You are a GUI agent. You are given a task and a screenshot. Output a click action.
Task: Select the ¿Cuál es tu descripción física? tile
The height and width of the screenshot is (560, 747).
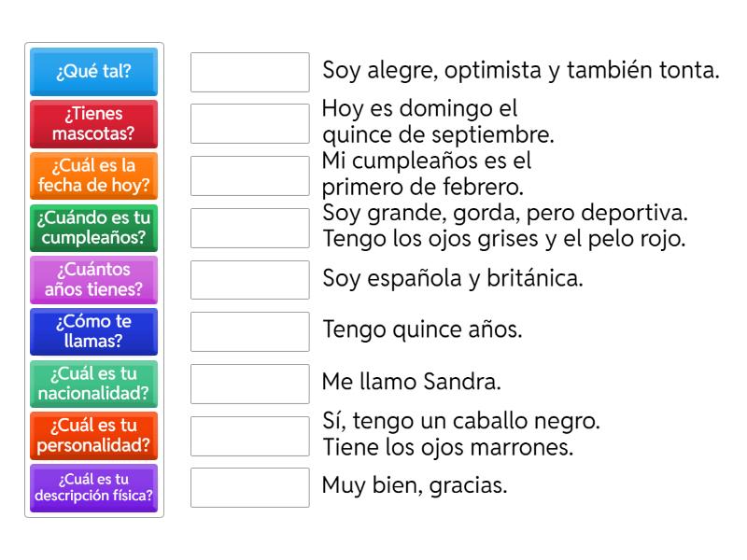93,487
